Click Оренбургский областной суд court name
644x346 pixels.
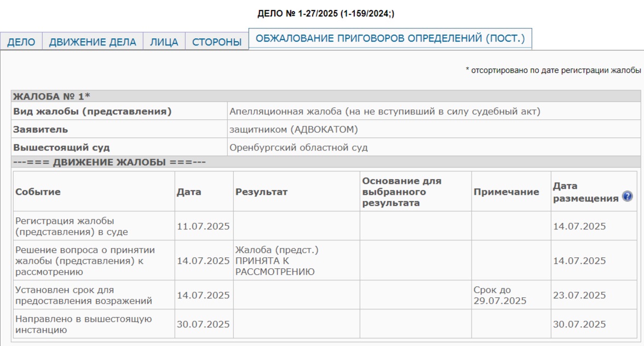[x=298, y=147]
